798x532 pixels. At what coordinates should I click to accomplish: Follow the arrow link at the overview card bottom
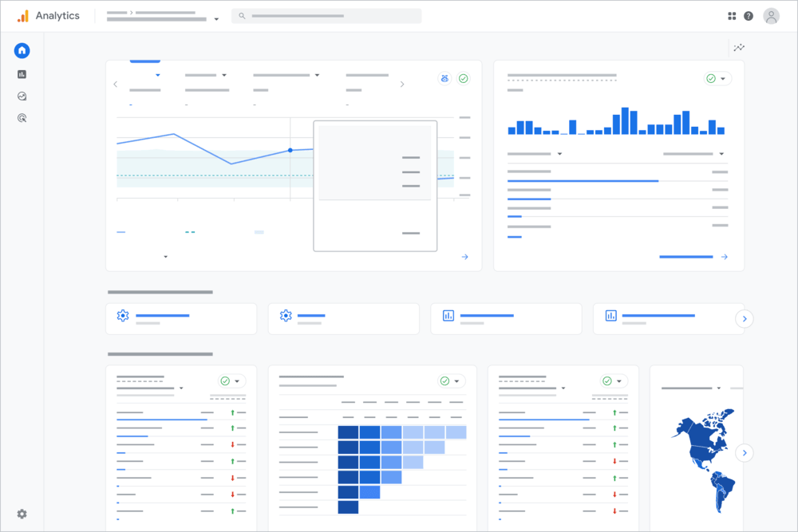click(465, 257)
